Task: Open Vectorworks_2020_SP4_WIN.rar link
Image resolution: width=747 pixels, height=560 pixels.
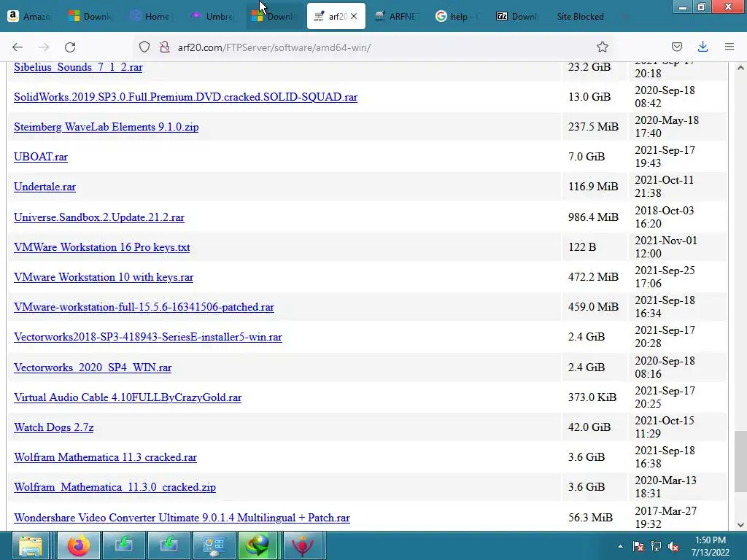Action: pyautogui.click(x=93, y=367)
